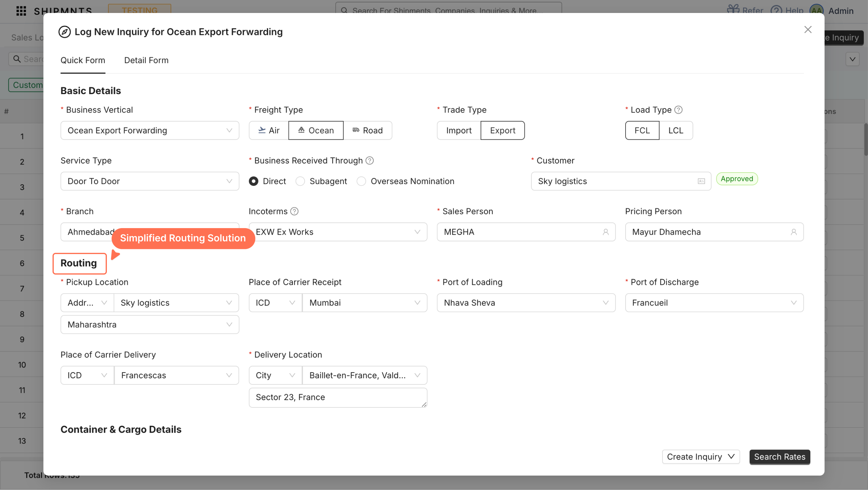Viewport: 868px width, 490px height.
Task: Select FCL load type
Action: tap(642, 130)
